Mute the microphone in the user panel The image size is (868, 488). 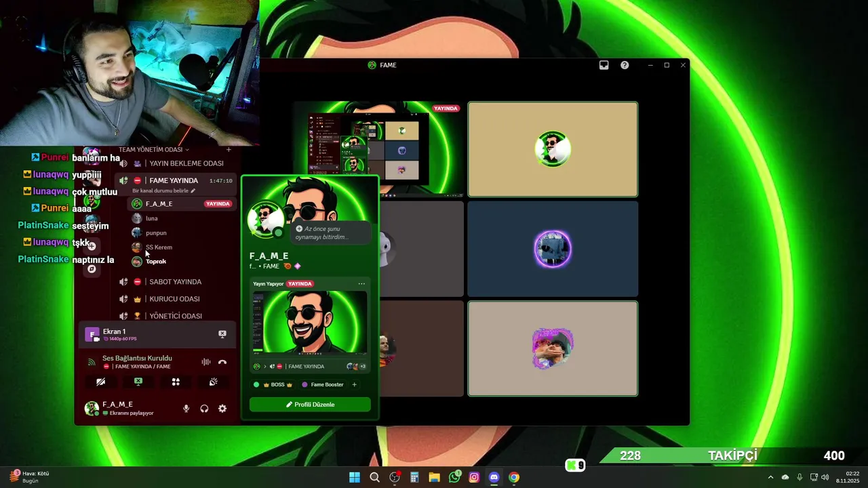click(186, 409)
